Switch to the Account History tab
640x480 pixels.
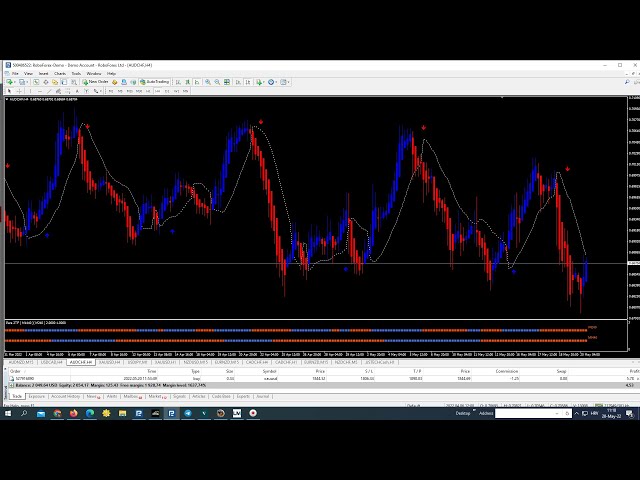click(x=68, y=396)
